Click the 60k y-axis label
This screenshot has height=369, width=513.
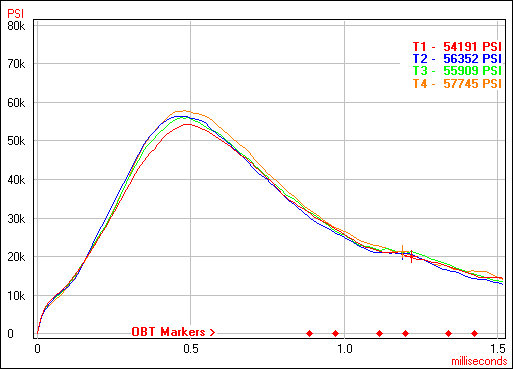(16, 103)
